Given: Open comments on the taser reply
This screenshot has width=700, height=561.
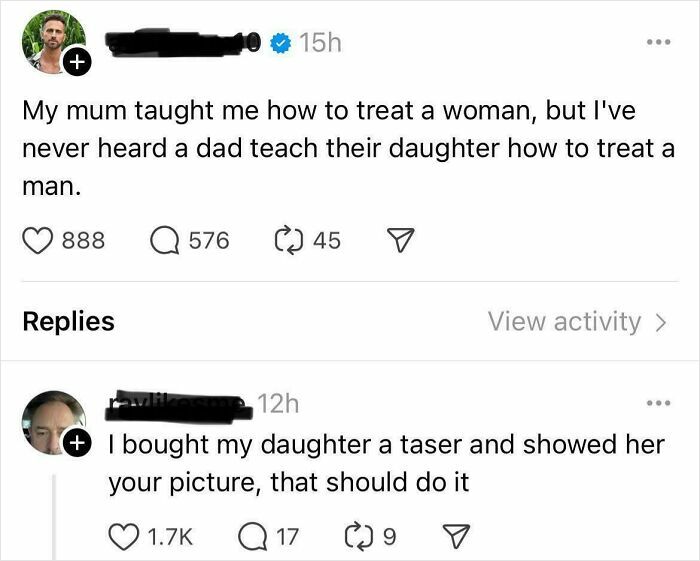Looking at the screenshot, I should click(x=250, y=538).
